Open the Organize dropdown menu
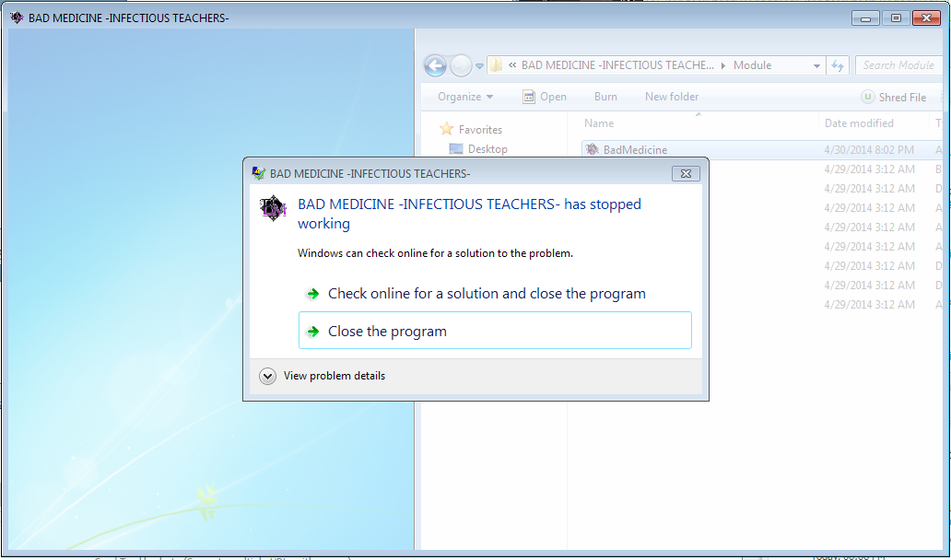951x560 pixels. 465,97
